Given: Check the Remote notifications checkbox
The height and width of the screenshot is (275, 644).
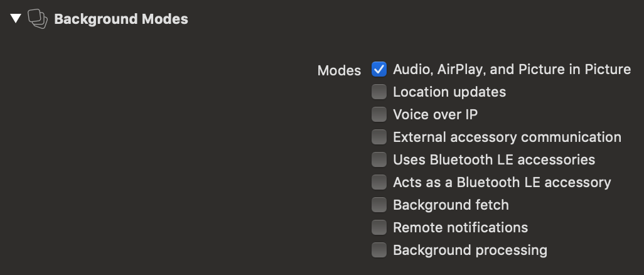Looking at the screenshot, I should pos(379,227).
